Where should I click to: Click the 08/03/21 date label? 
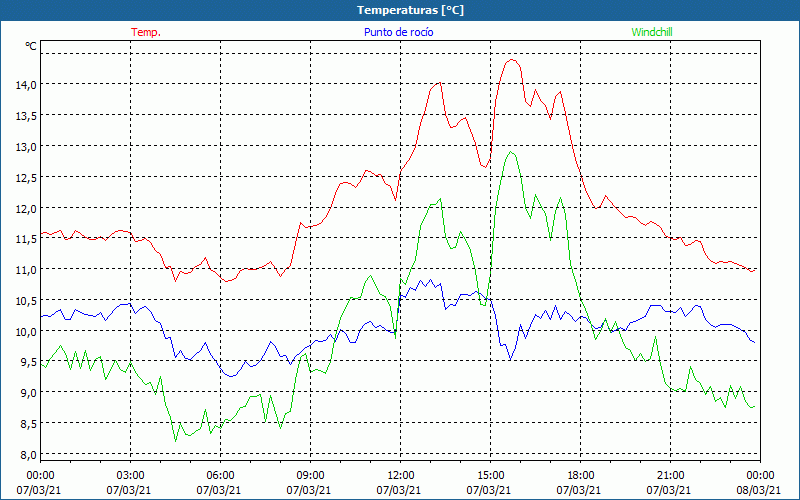759,490
